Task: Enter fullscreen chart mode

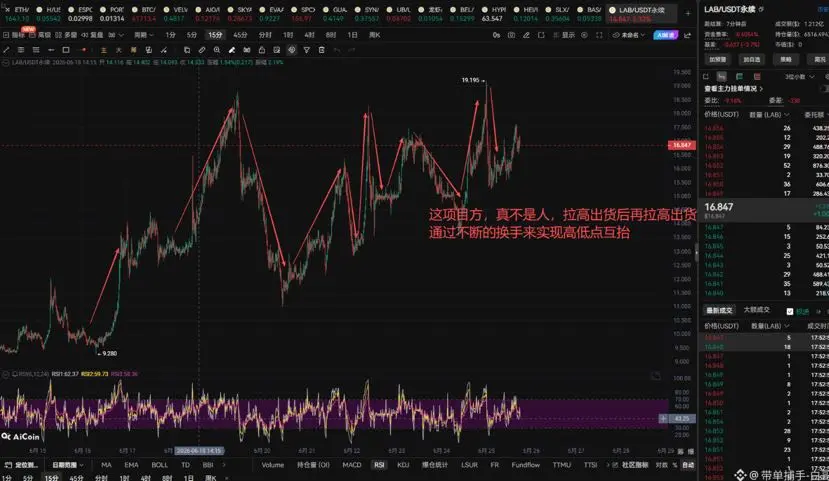Action: point(599,35)
